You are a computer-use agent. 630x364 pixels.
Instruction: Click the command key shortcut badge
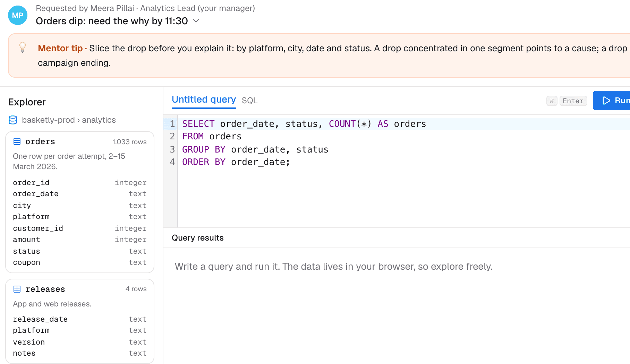[x=552, y=101]
